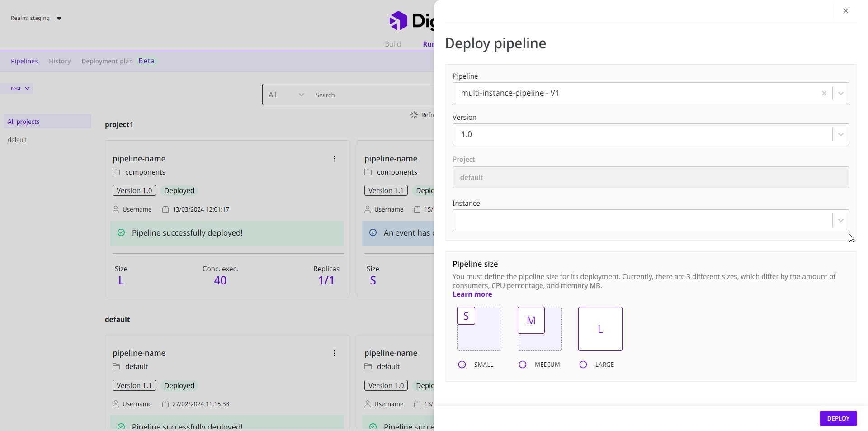The image size is (868, 431).
Task: Open kebab menu on project1 pipeline-name card
Action: [x=335, y=159]
